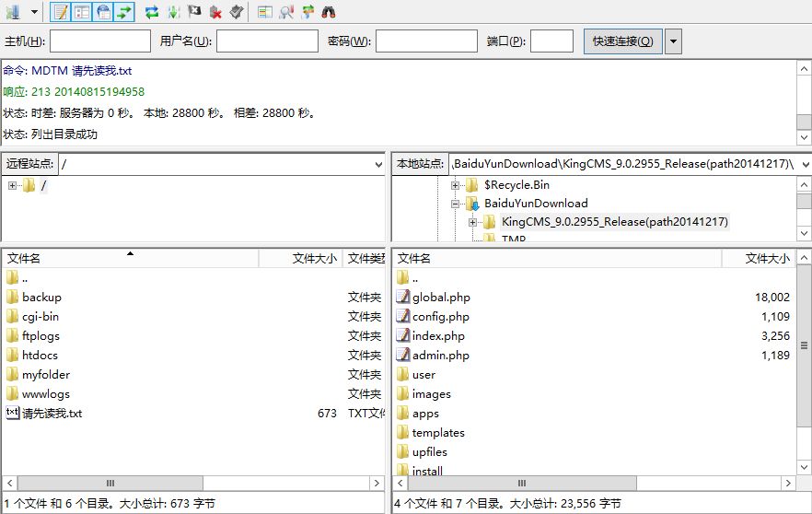Select the remote htdocs folder

[x=40, y=356]
